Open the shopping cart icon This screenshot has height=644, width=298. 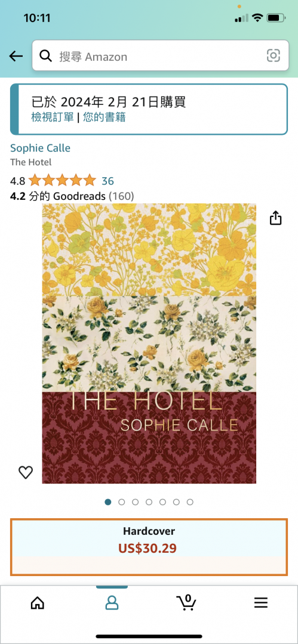pos(186,602)
